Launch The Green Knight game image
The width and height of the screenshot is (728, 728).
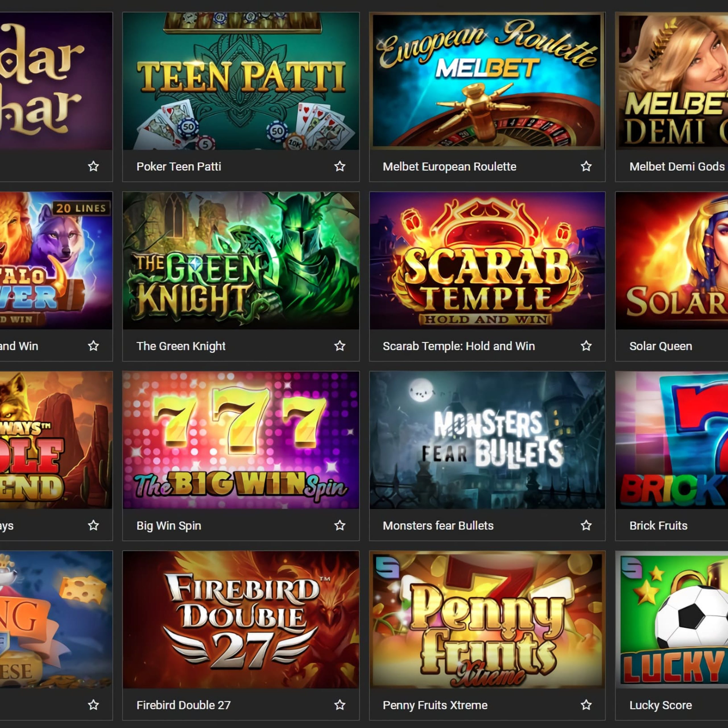point(241,260)
